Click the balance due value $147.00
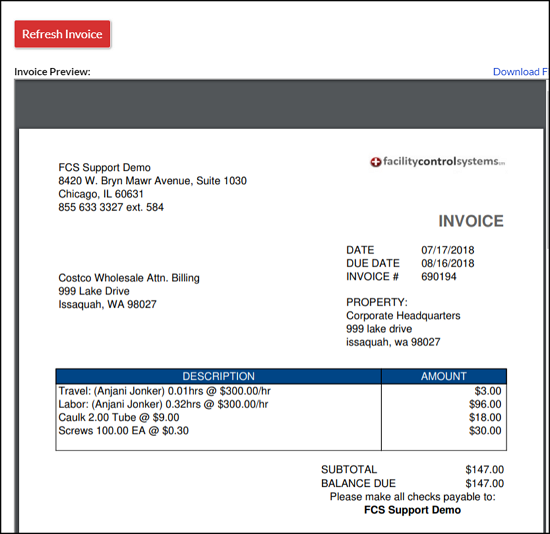The height and width of the screenshot is (534, 550). [x=484, y=483]
